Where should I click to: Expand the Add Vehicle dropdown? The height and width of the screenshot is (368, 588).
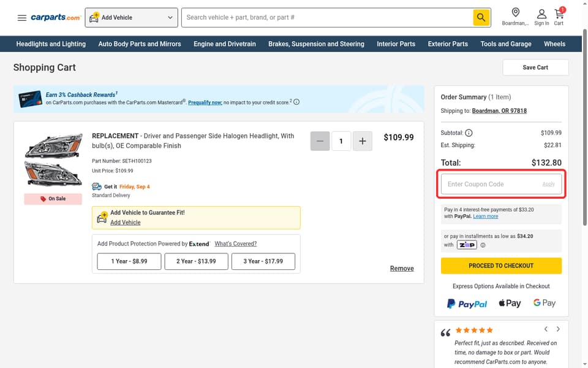(131, 18)
